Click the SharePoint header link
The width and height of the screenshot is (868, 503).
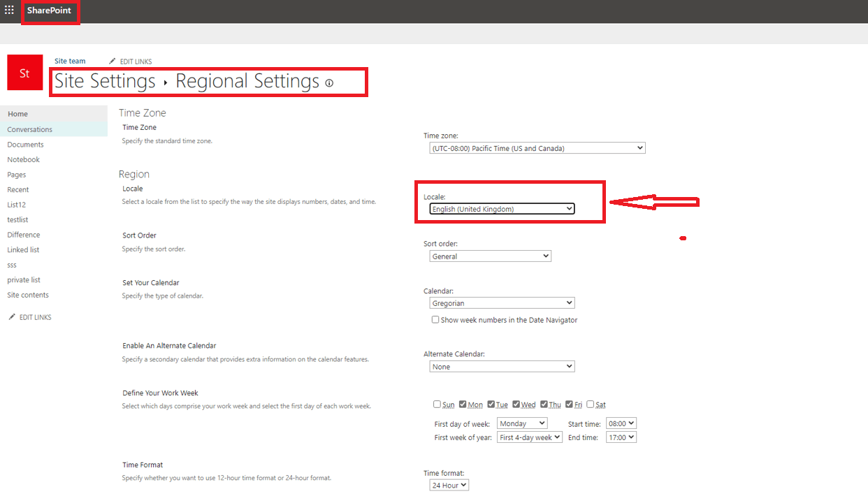click(49, 10)
